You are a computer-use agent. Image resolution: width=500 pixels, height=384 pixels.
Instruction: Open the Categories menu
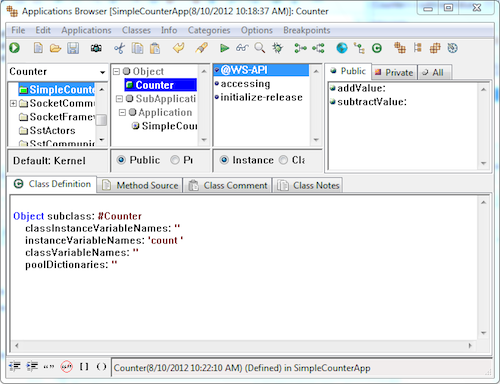click(x=209, y=30)
